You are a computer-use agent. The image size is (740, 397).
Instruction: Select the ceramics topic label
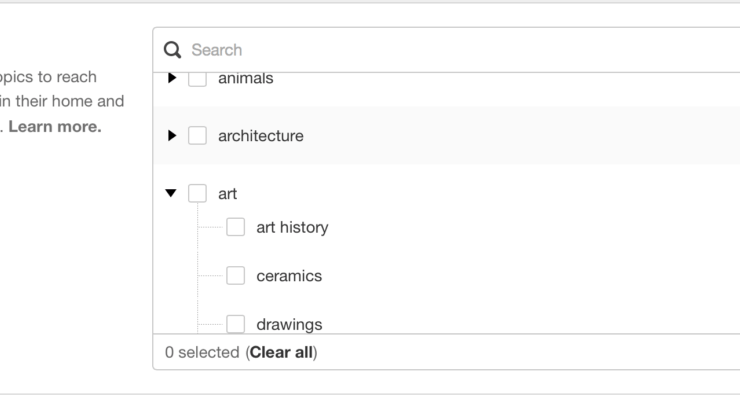click(x=289, y=276)
